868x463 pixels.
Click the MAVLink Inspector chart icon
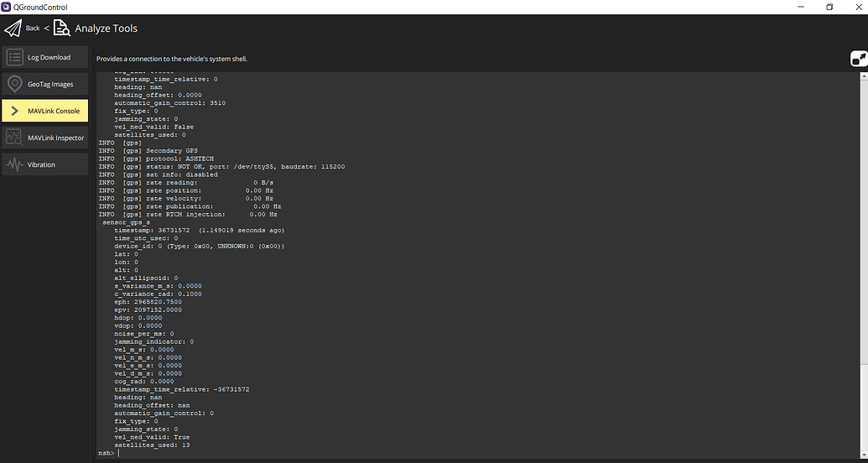click(14, 138)
